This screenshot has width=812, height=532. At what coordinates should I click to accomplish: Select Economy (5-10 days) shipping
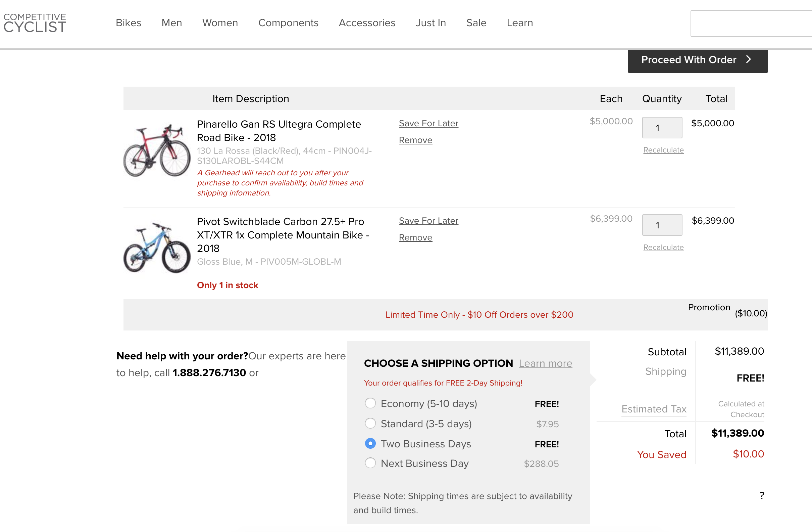[370, 403]
